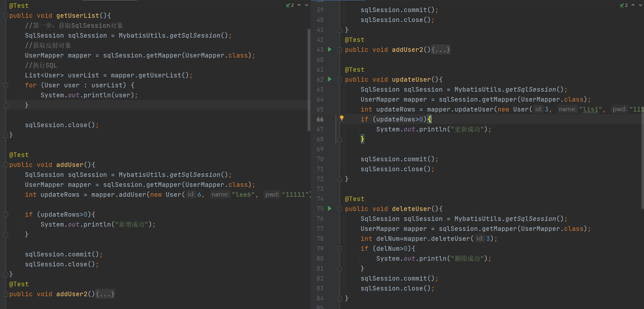Click System.out.println(user) statement
Viewport: 644px width, 309px height.
[89, 95]
